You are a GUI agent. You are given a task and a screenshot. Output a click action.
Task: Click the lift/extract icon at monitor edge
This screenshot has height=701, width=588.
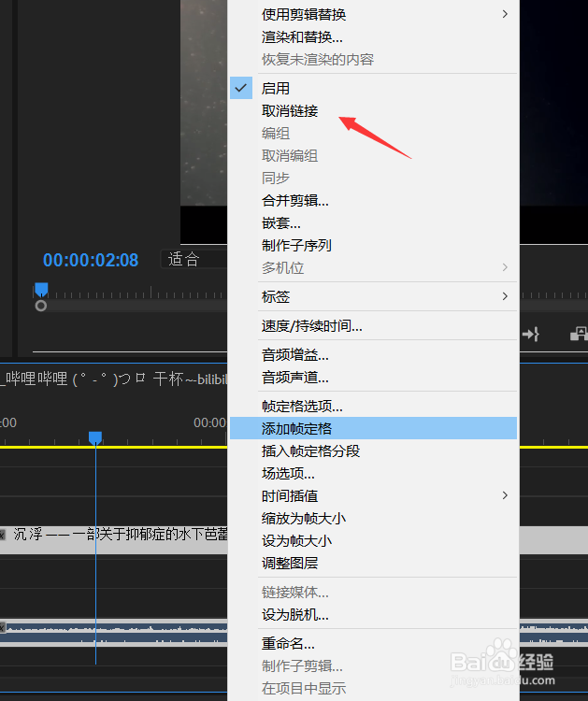(579, 334)
